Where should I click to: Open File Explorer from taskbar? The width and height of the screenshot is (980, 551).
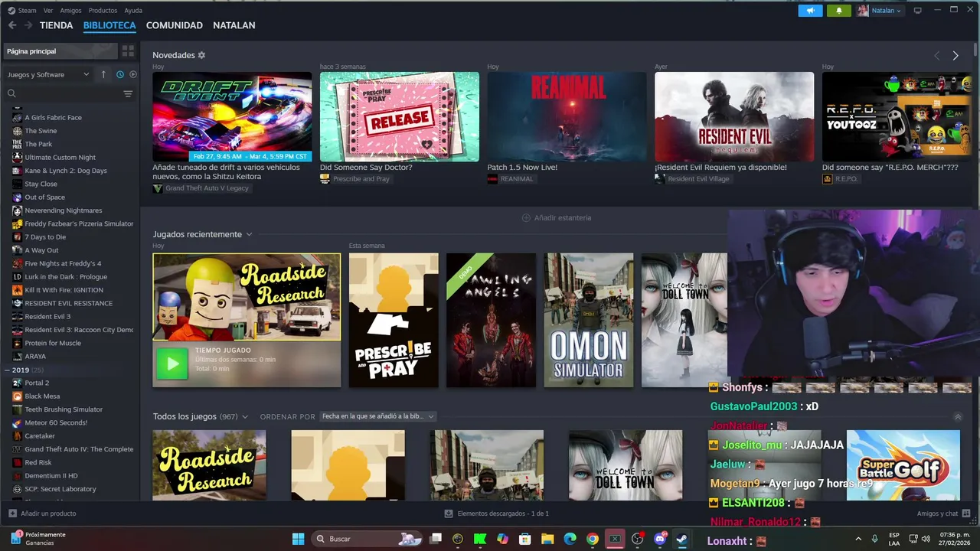pyautogui.click(x=547, y=539)
